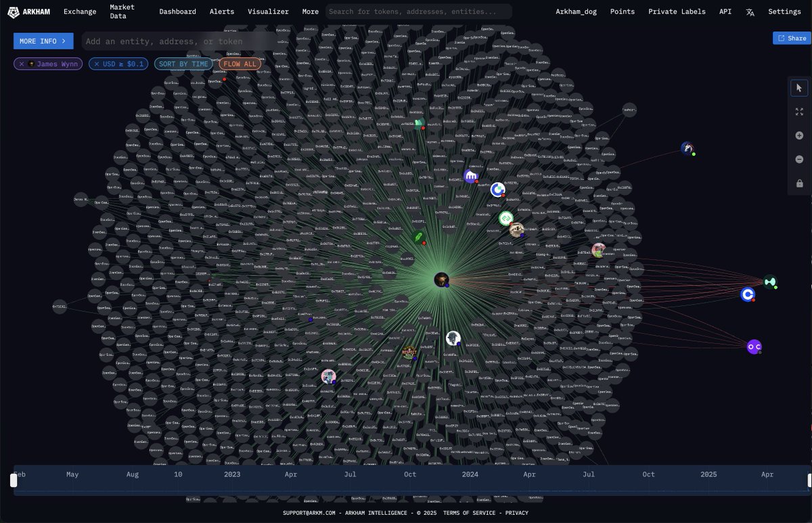Select the small green icon node at top
The image size is (812, 523).
(x=419, y=122)
